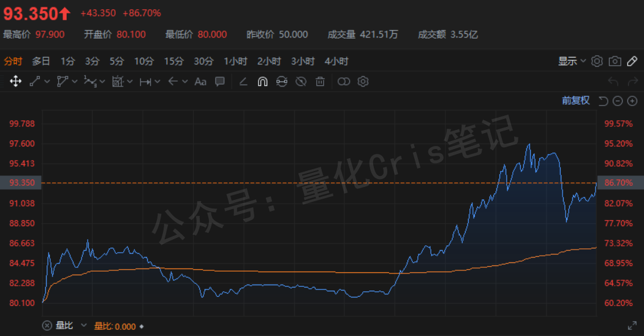This screenshot has width=644, height=336.
Task: Click the 成交量 421.51万 value
Action: coord(379,34)
